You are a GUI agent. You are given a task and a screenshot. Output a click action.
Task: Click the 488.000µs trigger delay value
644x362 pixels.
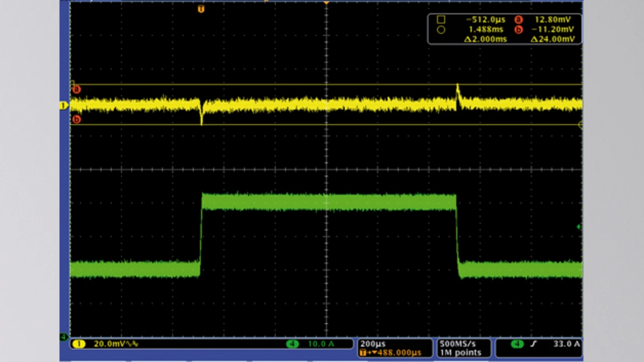tap(398, 353)
